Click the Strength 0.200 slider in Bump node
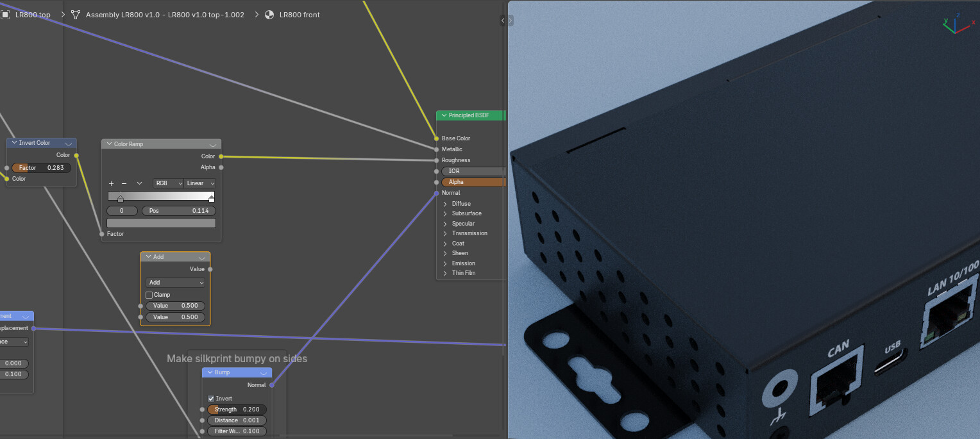The image size is (980, 439). pos(237,410)
